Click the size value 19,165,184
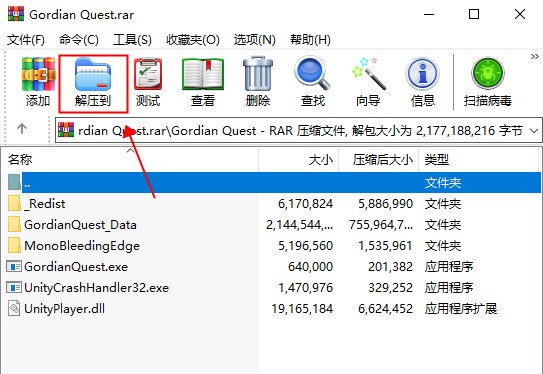 pos(302,309)
